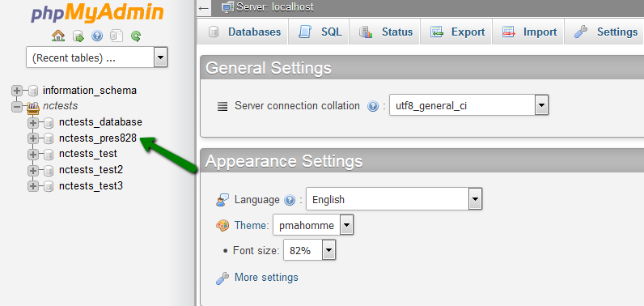Image resolution: width=644 pixels, height=306 pixels.
Task: Click help icon beside Server connection collation
Action: [373, 106]
